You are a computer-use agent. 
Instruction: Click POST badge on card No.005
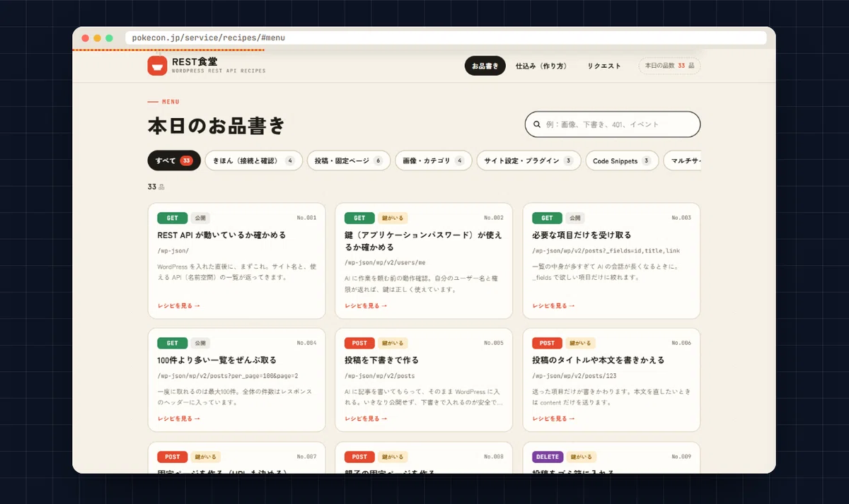(359, 343)
